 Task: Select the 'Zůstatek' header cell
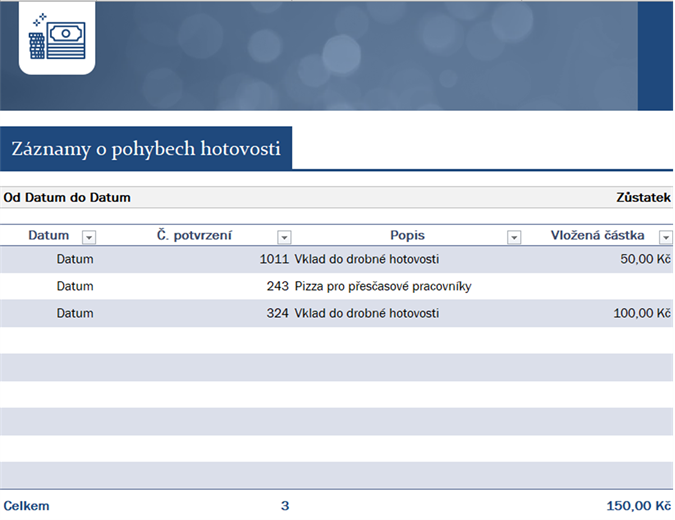tap(643, 198)
